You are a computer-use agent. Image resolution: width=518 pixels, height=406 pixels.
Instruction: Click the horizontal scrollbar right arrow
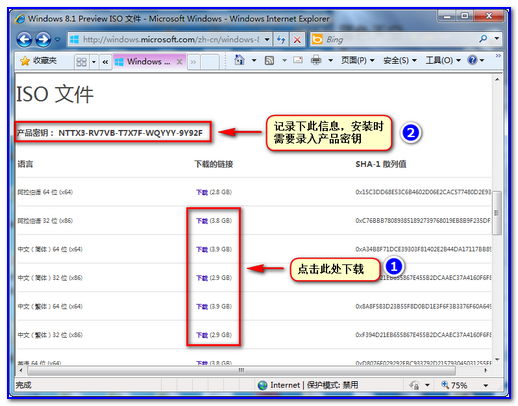click(486, 370)
